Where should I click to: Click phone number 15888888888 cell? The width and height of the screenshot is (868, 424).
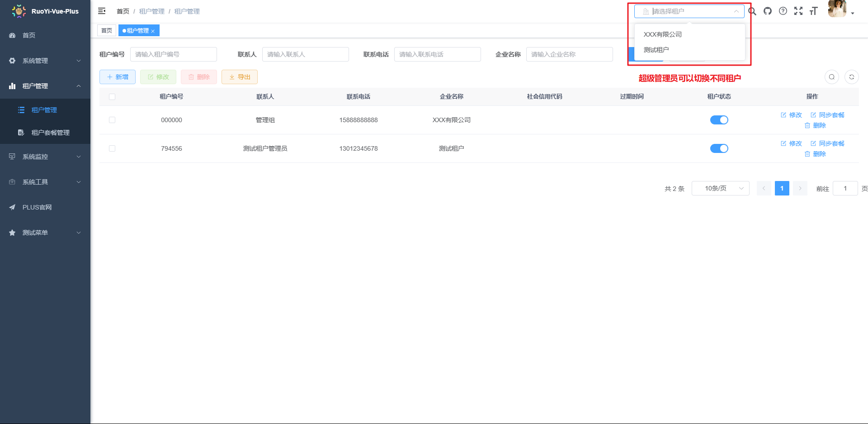tap(359, 120)
